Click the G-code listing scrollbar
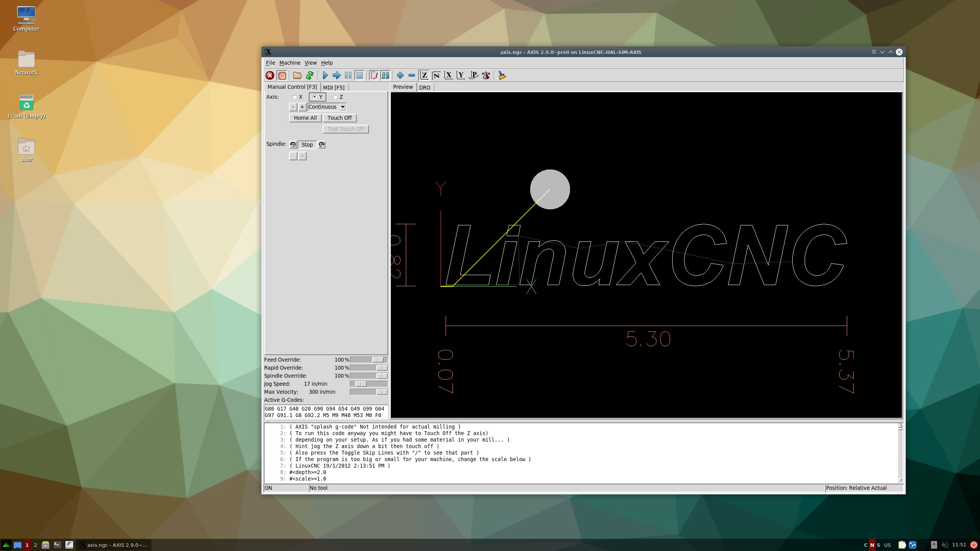The height and width of the screenshot is (551, 980). tap(900, 453)
